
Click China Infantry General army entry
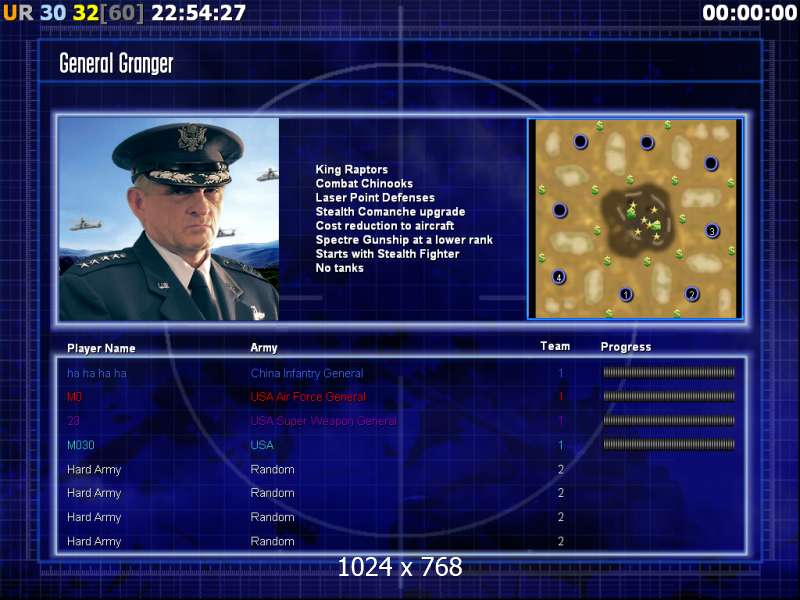point(307,373)
